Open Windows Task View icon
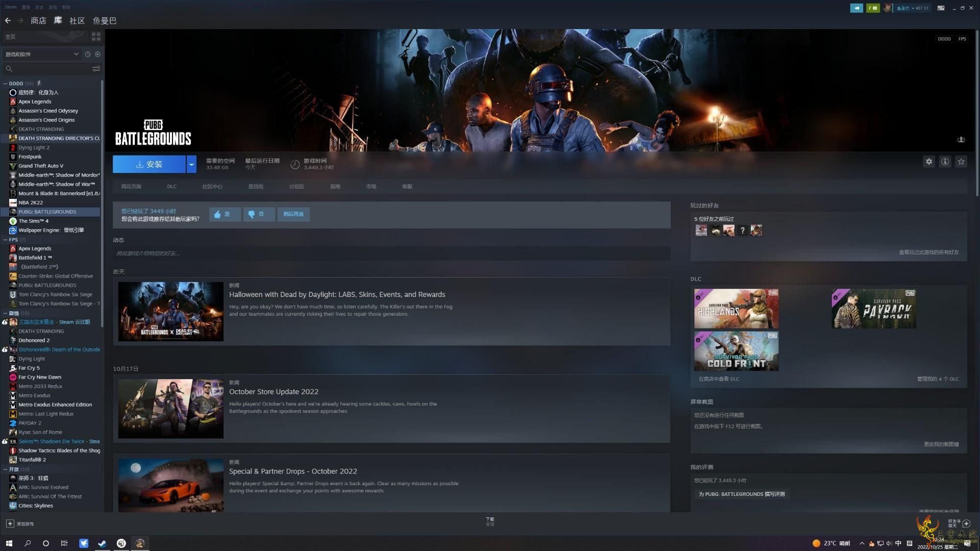Screen dimensions: 980x551 click(x=64, y=543)
